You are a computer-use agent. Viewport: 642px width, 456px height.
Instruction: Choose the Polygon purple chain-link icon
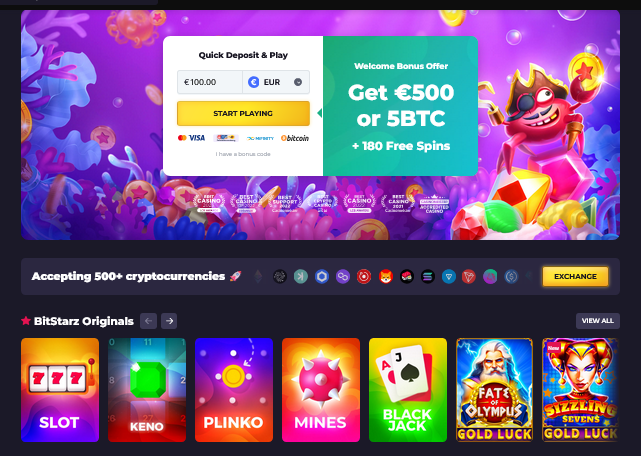click(x=343, y=277)
